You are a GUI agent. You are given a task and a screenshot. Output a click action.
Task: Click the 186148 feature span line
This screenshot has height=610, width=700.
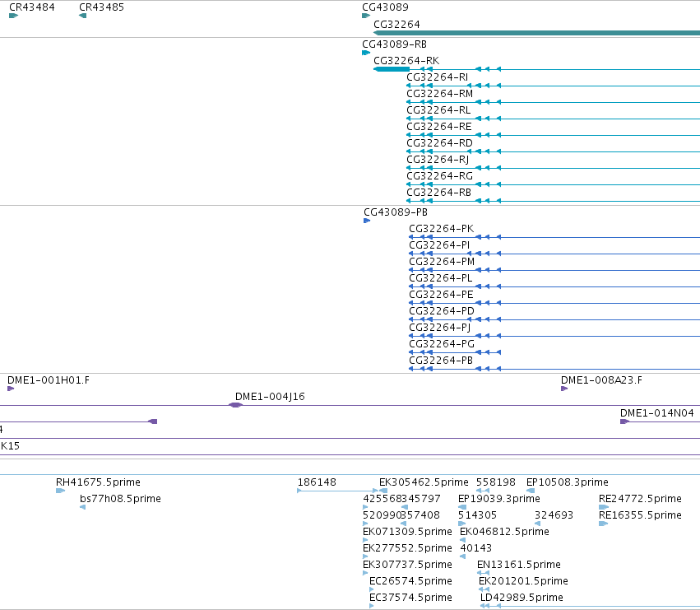point(337,491)
